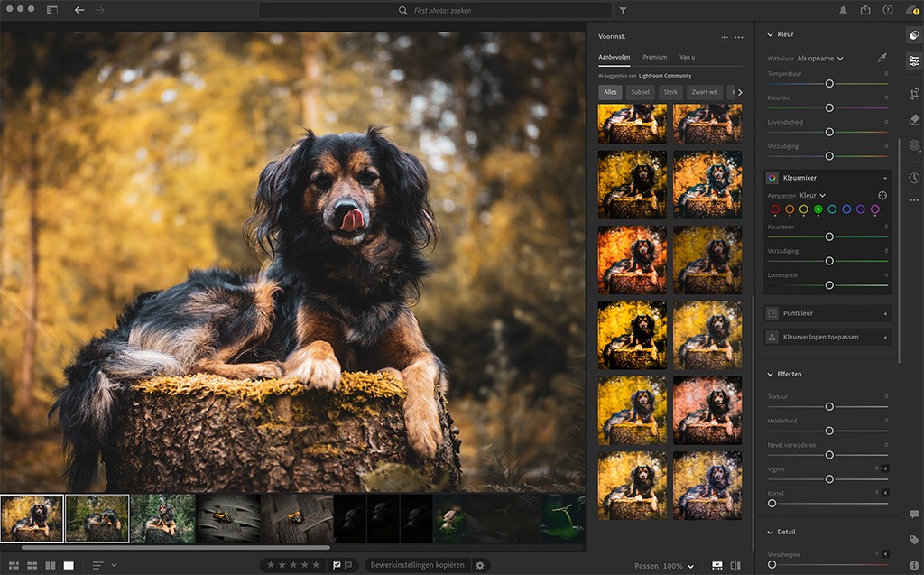924x575 pixels.
Task: Click Bewerkinstellingen kopiëren button
Action: pyautogui.click(x=417, y=565)
